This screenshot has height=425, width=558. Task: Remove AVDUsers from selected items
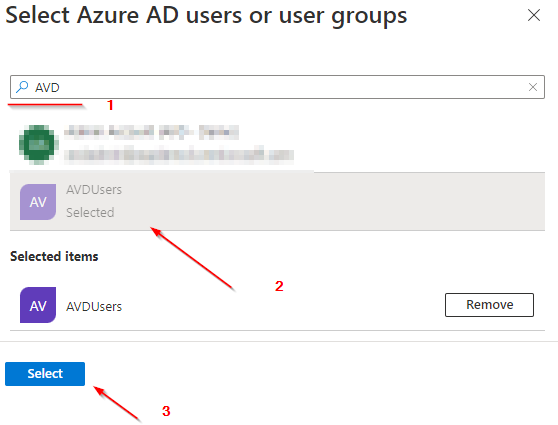pos(489,305)
